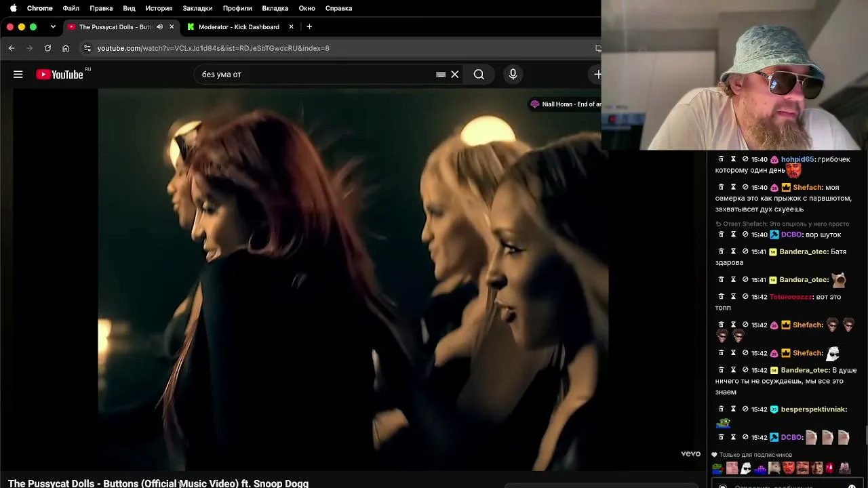Open the Файл menu
Image resolution: width=868 pixels, height=488 pixels.
[71, 8]
